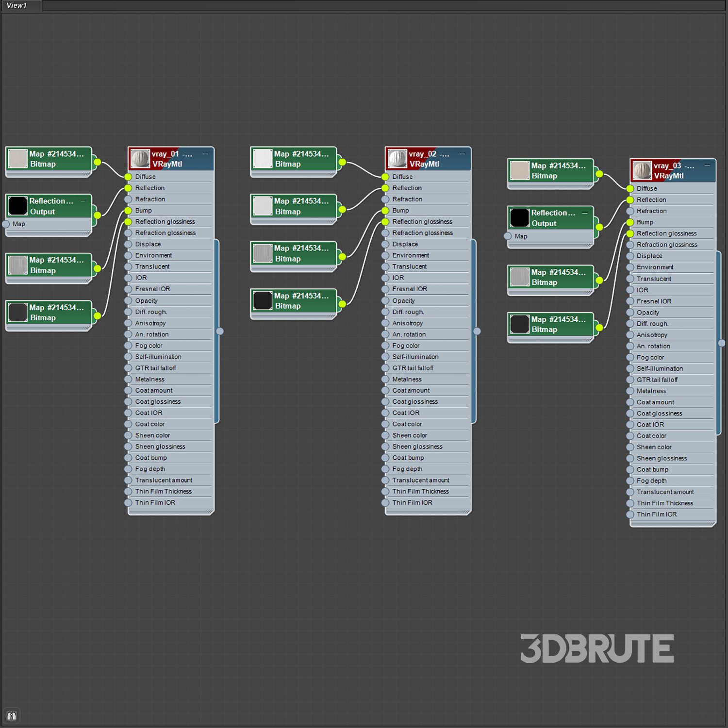This screenshot has height=728, width=728.
Task: Select the Bump slot on vray_02
Action: pyautogui.click(x=400, y=210)
